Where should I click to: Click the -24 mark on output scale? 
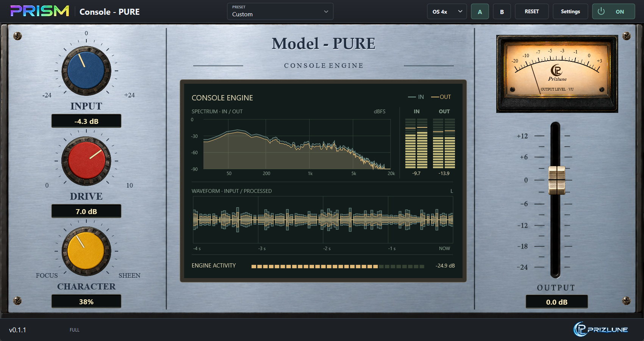click(x=522, y=267)
